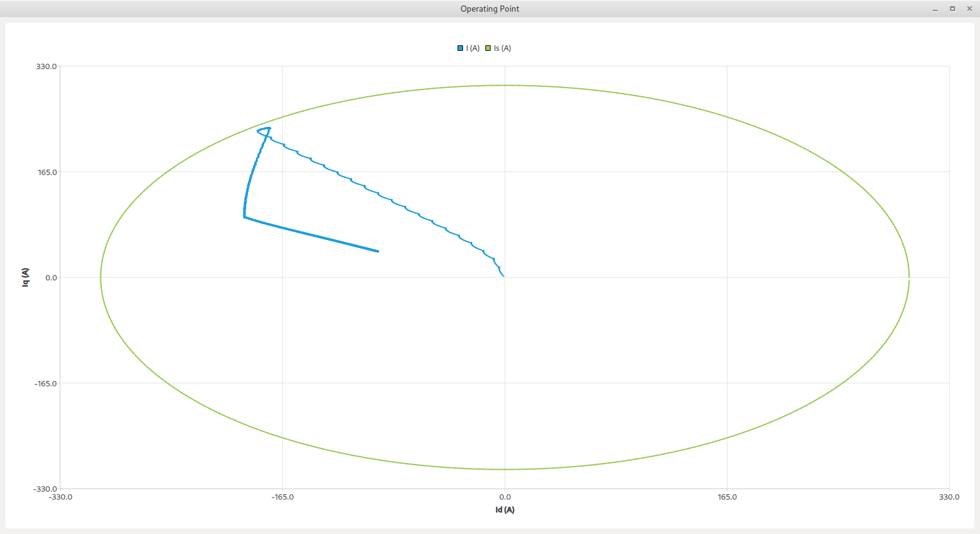Image resolution: width=980 pixels, height=534 pixels.
Task: Maximize the Operating Point window
Action: [x=952, y=9]
